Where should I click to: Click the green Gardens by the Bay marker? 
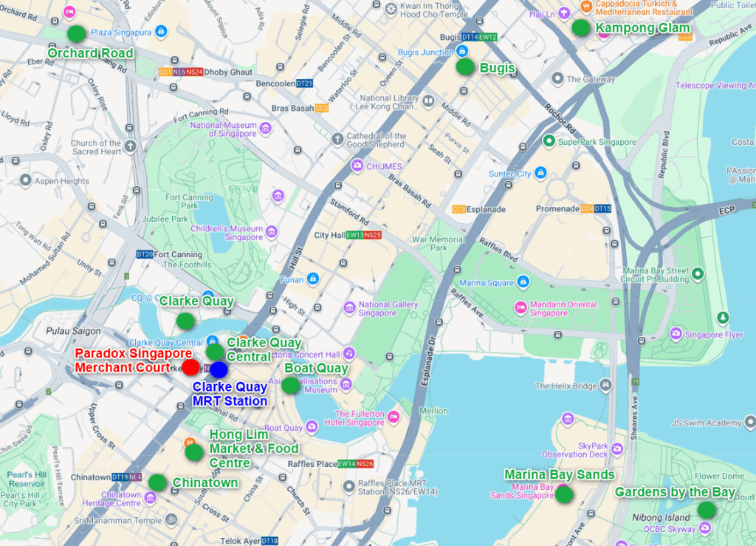pos(707,510)
